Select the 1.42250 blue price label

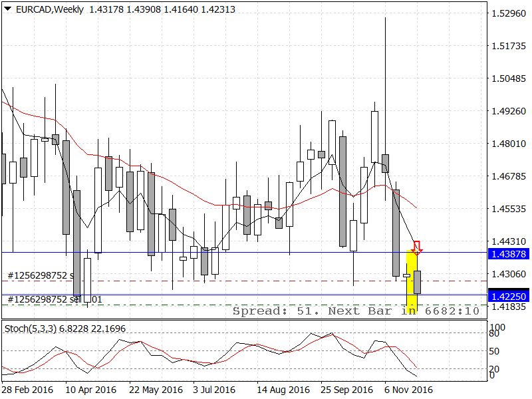[509, 297]
